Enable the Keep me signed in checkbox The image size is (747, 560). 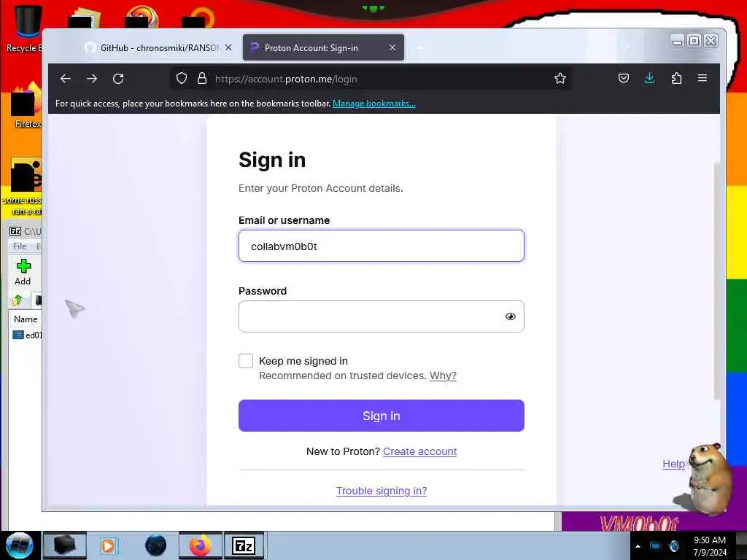246,361
